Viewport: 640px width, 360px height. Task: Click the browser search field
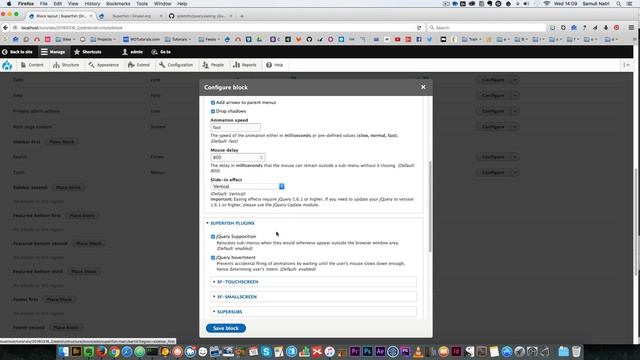coord(487,28)
